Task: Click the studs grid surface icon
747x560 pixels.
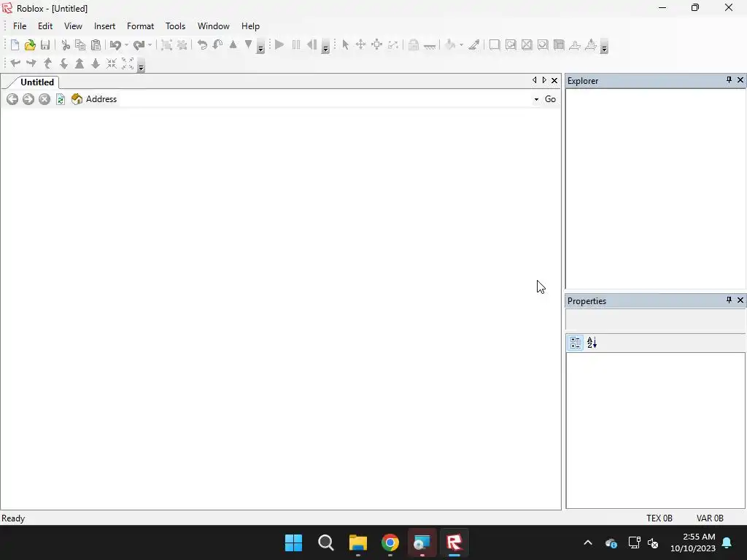Action: coord(559,44)
